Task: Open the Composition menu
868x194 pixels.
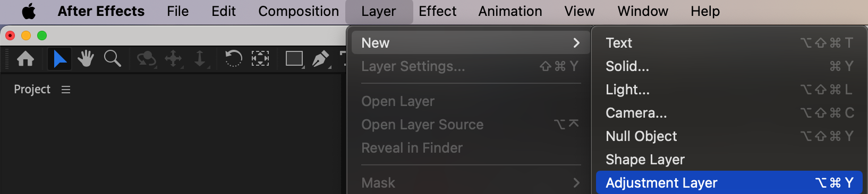Action: coord(299,11)
